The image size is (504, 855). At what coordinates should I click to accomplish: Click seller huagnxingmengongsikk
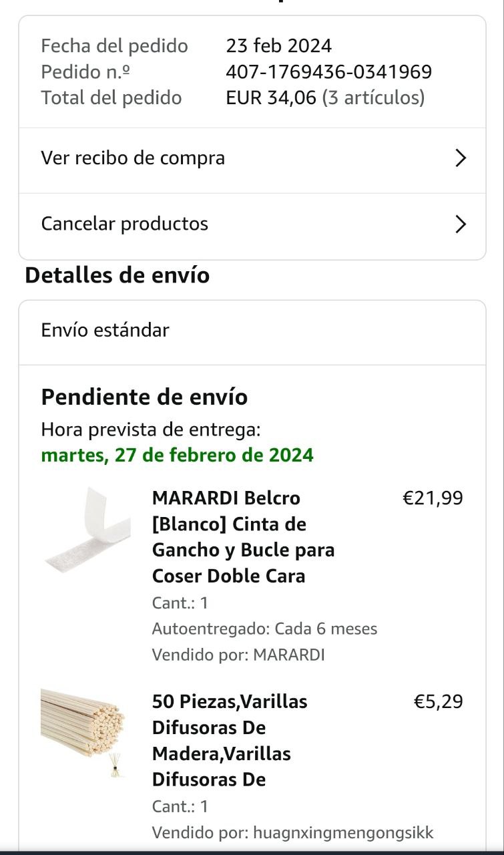343,833
